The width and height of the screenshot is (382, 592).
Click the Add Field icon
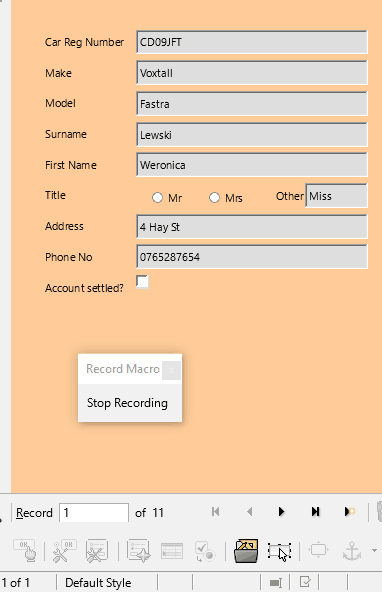172,550
